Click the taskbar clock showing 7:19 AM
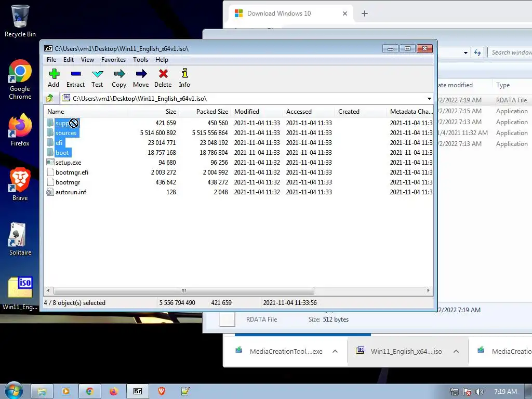532x399 pixels. [x=505, y=392]
